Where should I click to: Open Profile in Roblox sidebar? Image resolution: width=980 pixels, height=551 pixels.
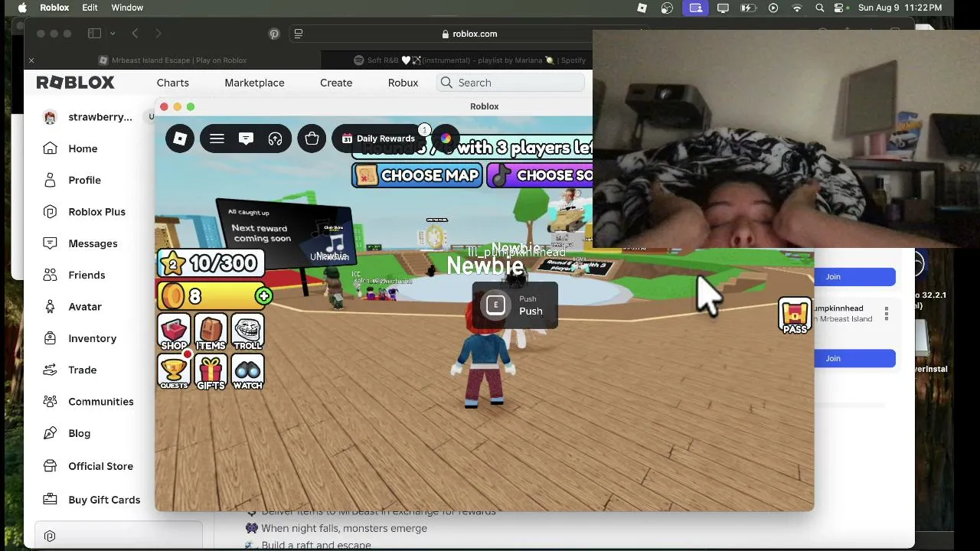(x=84, y=180)
